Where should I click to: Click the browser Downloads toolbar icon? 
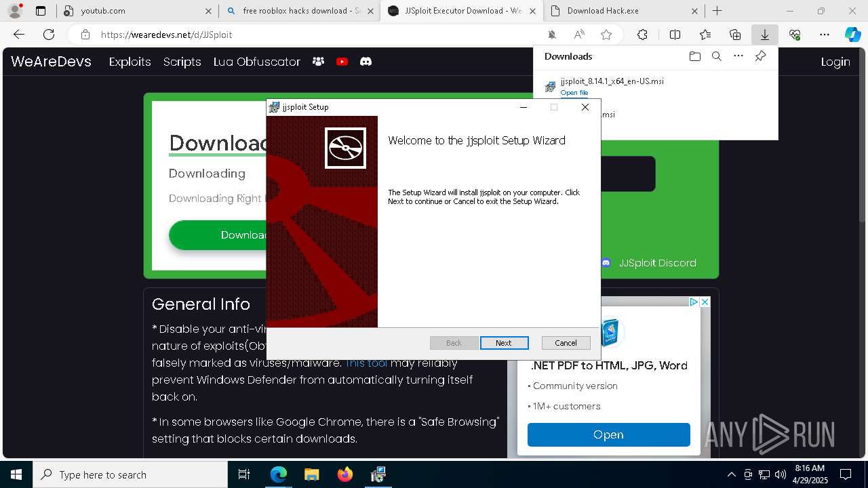[764, 35]
